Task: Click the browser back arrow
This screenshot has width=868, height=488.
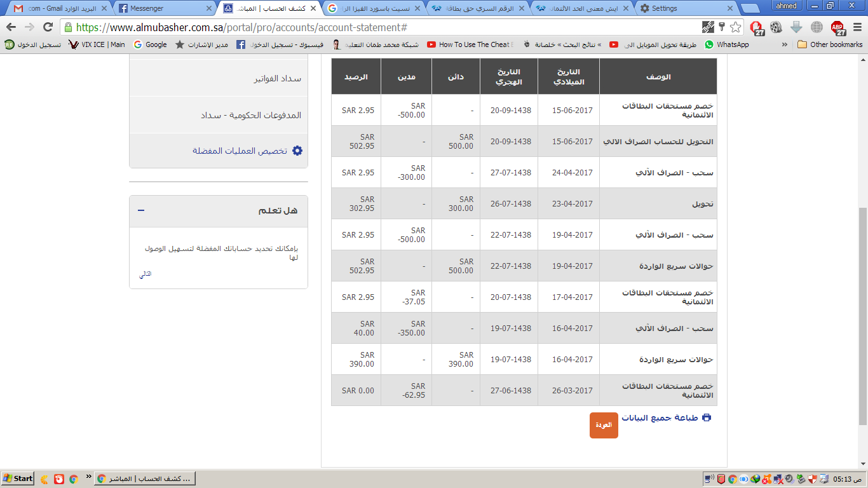Action: point(11,27)
